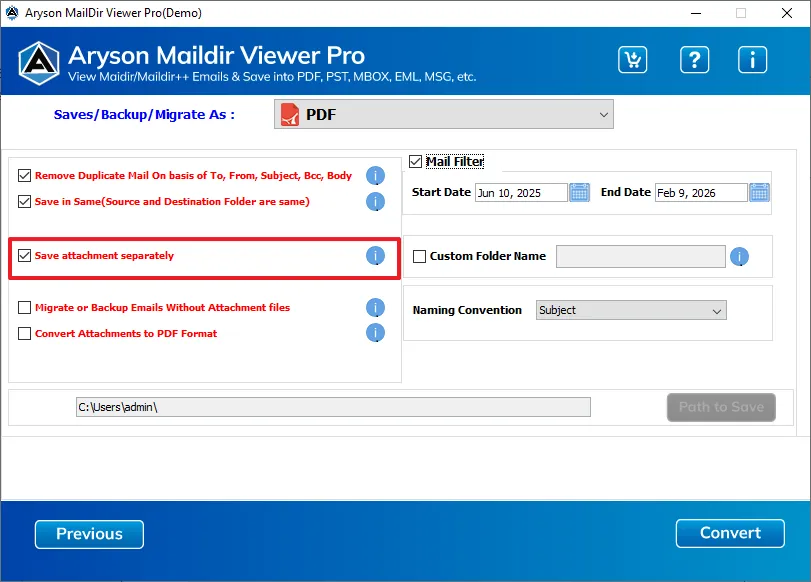Screen dimensions: 811x582
Task: Open the Start Date calendar picker
Action: click(x=579, y=192)
